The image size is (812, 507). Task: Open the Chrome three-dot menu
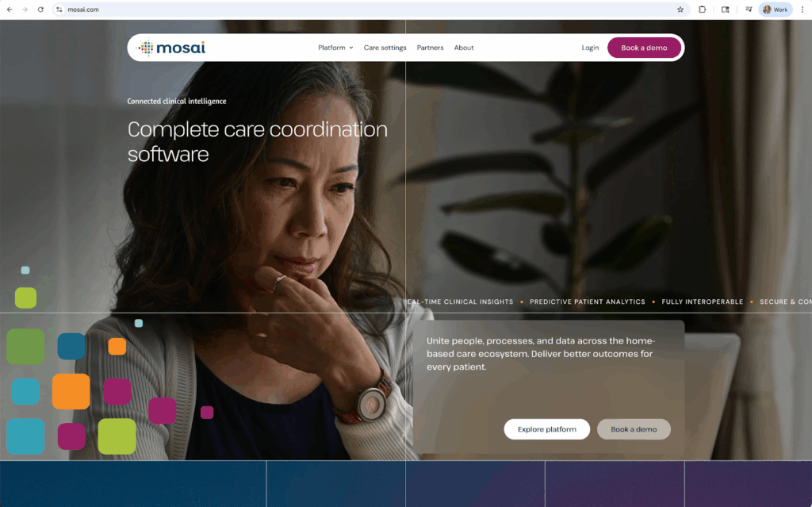tap(802, 10)
